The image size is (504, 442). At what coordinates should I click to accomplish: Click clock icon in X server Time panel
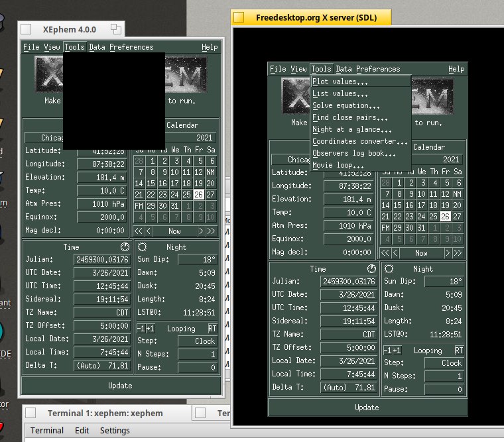click(371, 268)
